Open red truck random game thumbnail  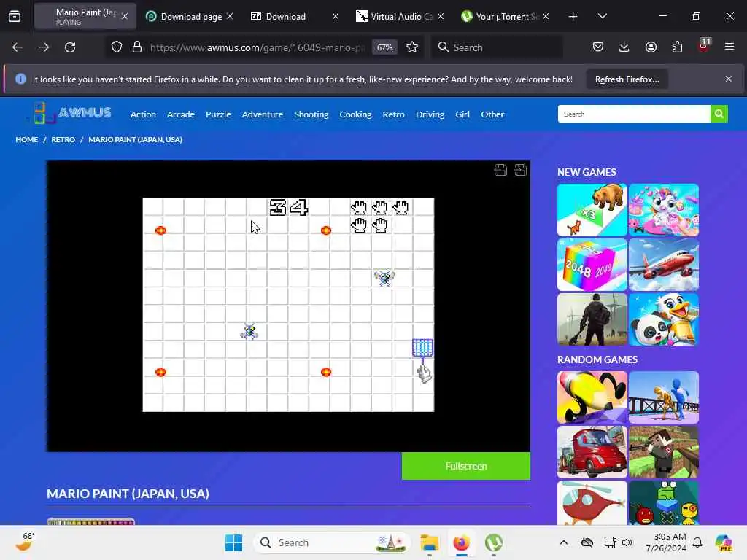click(x=592, y=452)
